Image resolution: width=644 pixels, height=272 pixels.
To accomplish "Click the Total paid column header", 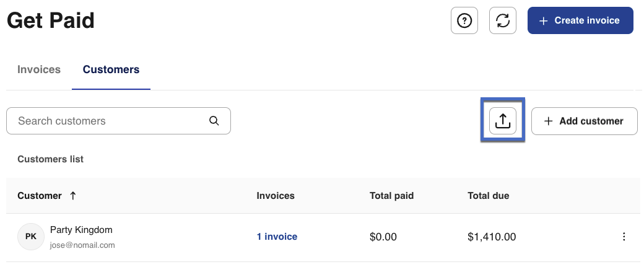I will [391, 196].
